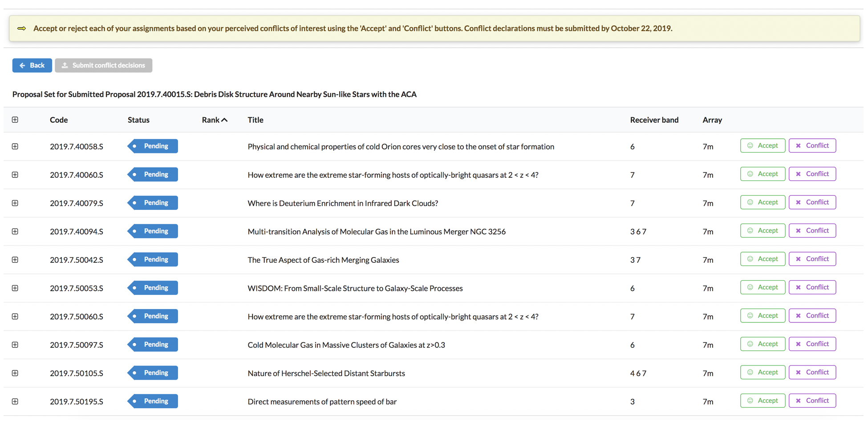
Task: Click the Status column header
Action: pos(138,120)
